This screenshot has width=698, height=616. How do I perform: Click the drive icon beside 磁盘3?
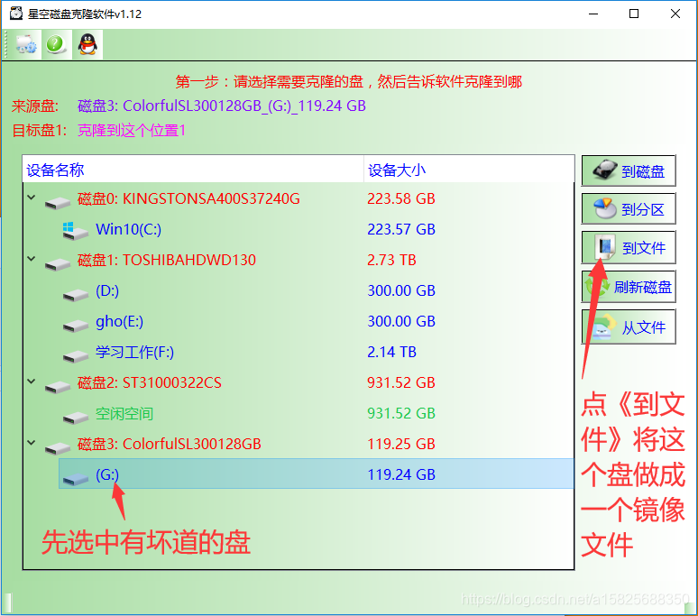pos(58,448)
